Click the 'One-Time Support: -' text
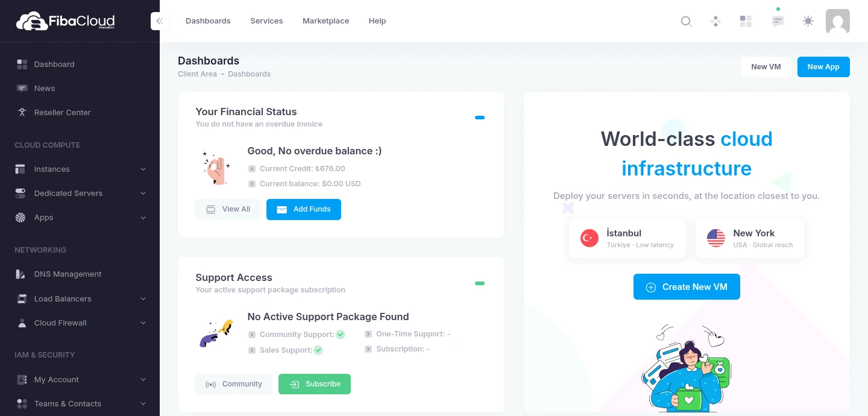 [413, 334]
